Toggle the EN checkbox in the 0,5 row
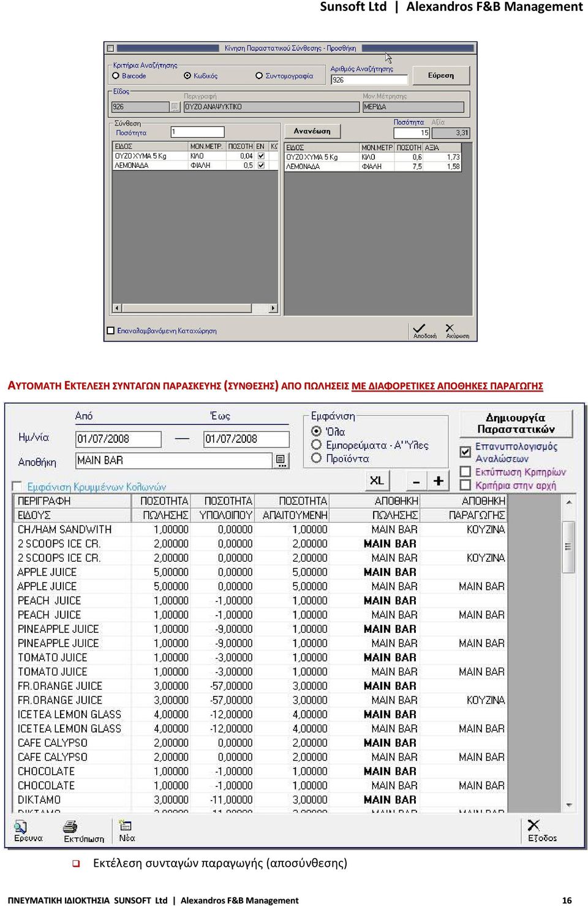Image resolution: width=588 pixels, height=906 pixels. 261,165
